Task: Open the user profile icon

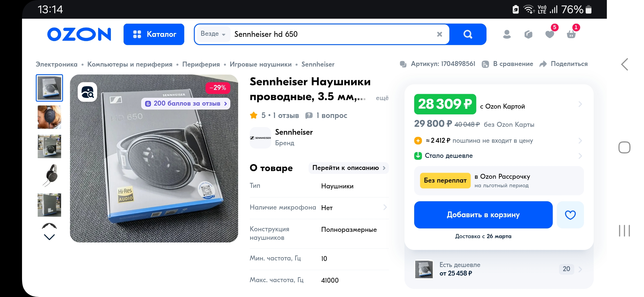Action: coord(507,34)
